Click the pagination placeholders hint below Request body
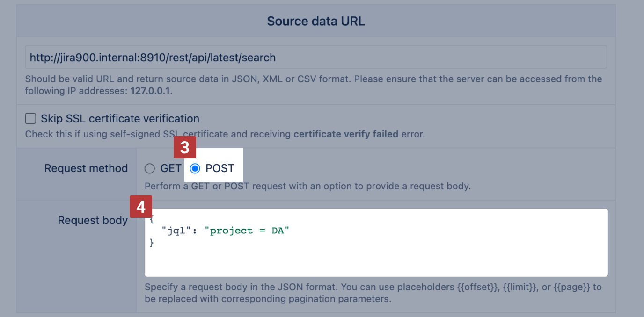 coord(373,293)
